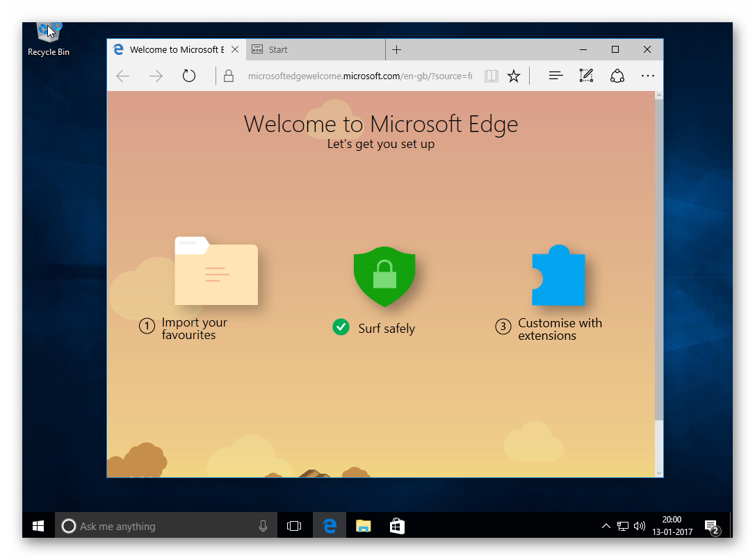Click the network tray icon
Screen dimensions: 755x560
click(x=623, y=527)
